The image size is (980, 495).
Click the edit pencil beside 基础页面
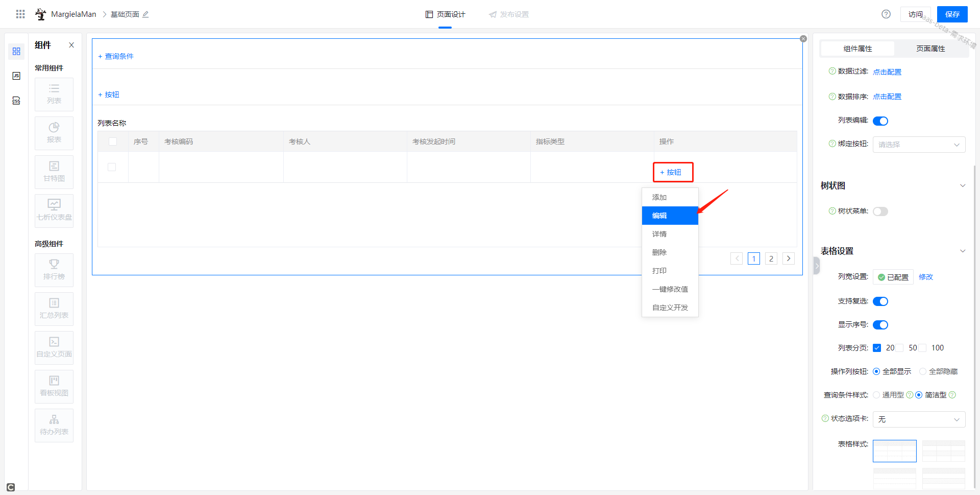pyautogui.click(x=145, y=14)
